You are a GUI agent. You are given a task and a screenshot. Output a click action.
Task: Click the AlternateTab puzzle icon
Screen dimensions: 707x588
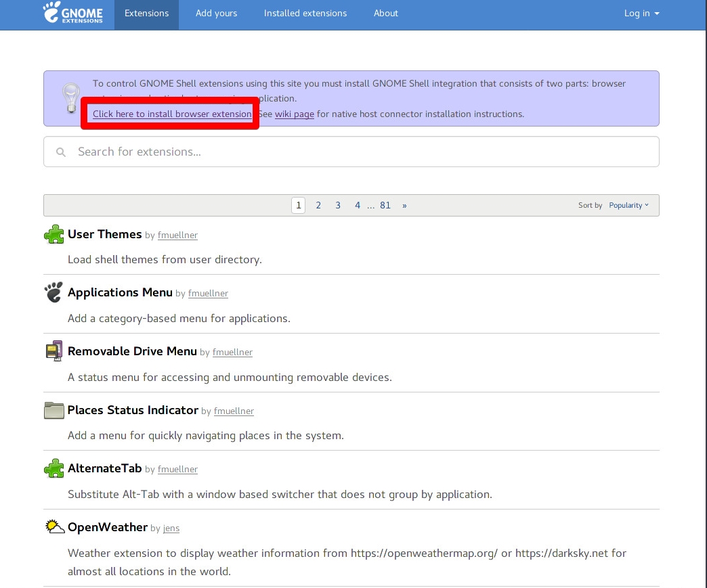54,469
